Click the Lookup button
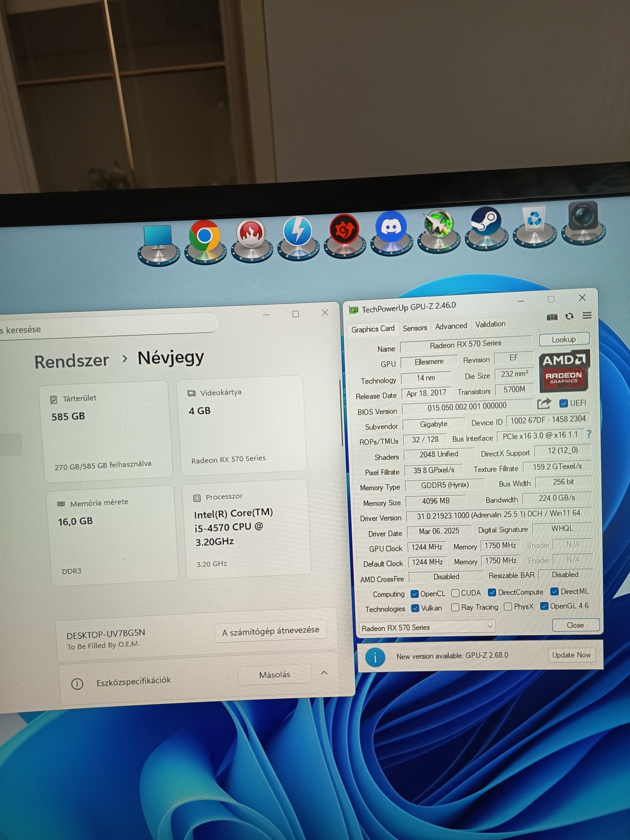The width and height of the screenshot is (630, 840). (x=564, y=340)
